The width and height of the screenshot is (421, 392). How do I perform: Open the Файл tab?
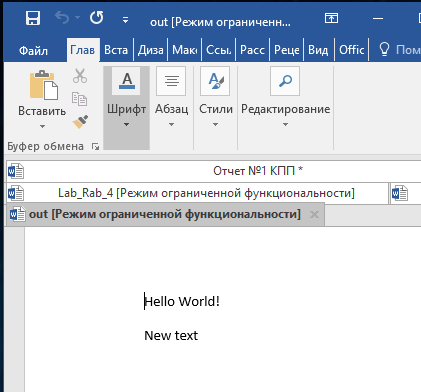pos(33,51)
